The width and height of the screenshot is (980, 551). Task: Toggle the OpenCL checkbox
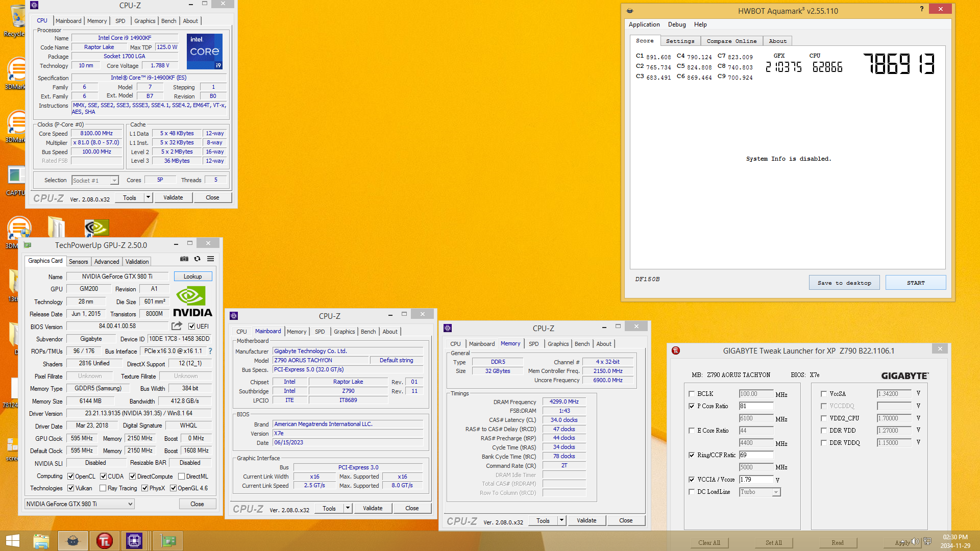(x=71, y=477)
